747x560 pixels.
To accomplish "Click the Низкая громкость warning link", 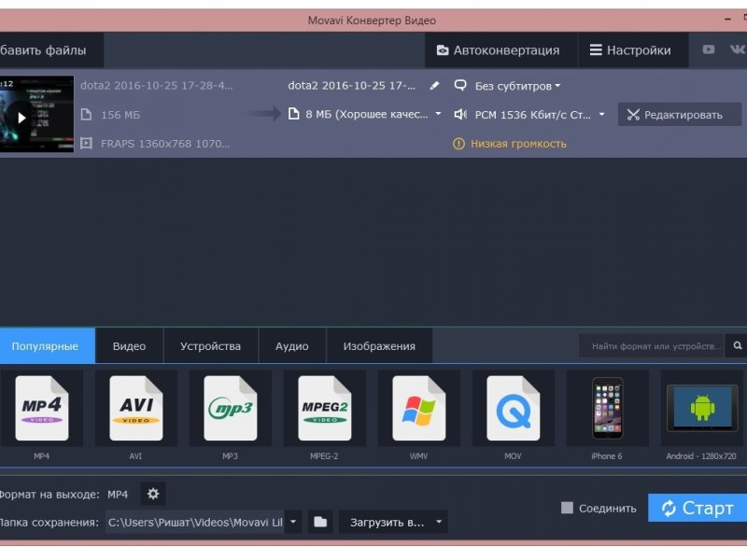I will 518,144.
